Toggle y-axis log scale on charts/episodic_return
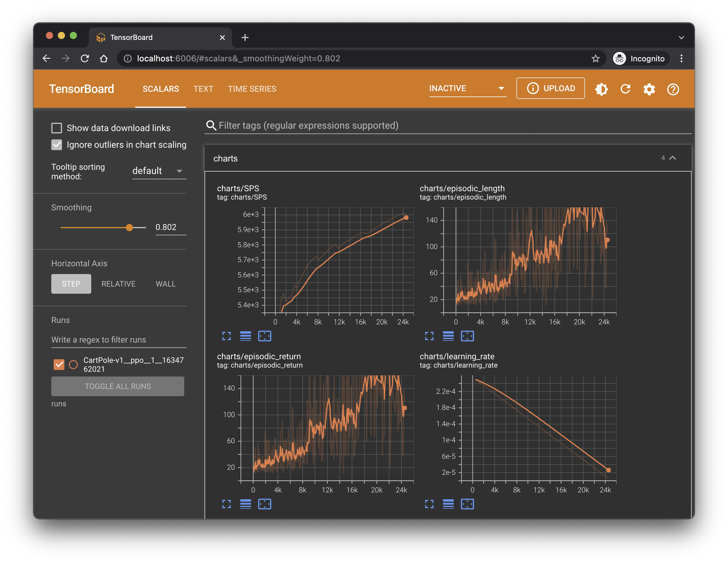The image size is (728, 563). coord(245,504)
